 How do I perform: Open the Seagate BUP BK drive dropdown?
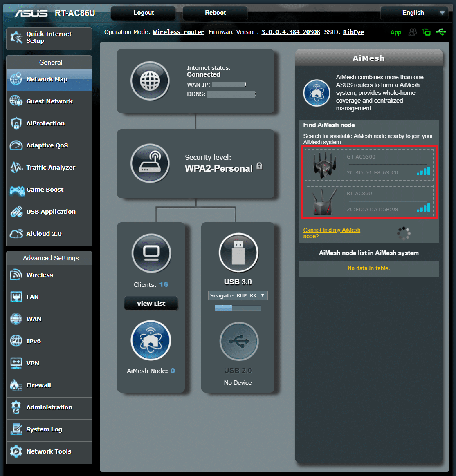click(238, 296)
